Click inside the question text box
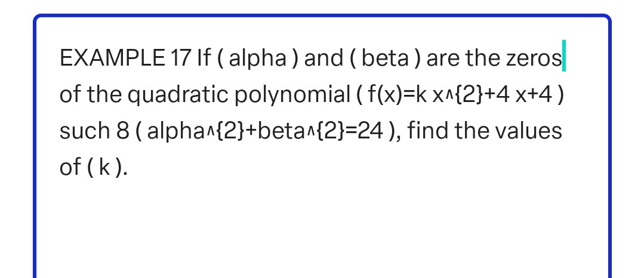This screenshot has width=644, height=278. pyautogui.click(x=322, y=149)
